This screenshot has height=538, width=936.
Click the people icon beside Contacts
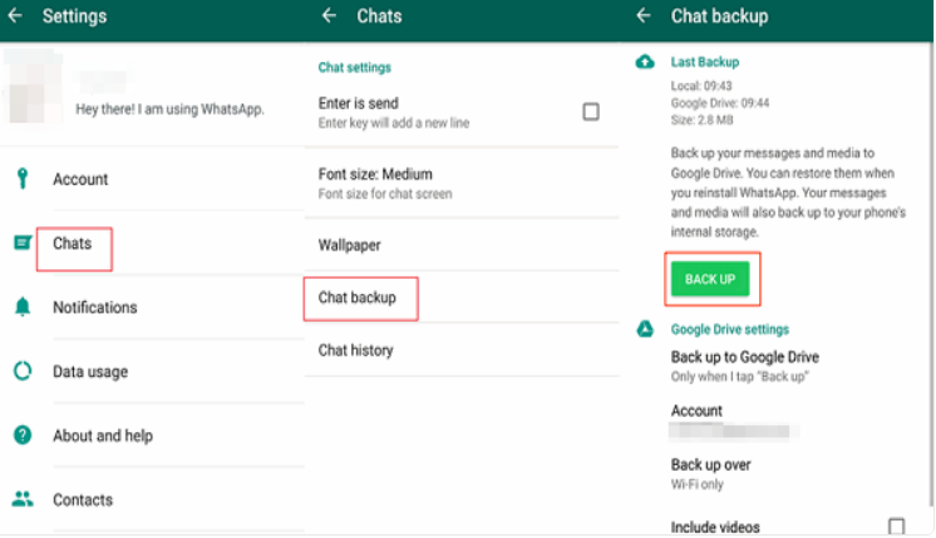[22, 499]
